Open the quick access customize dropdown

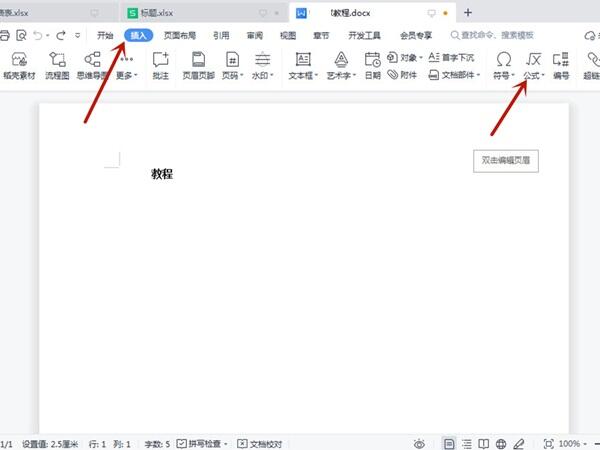point(78,36)
